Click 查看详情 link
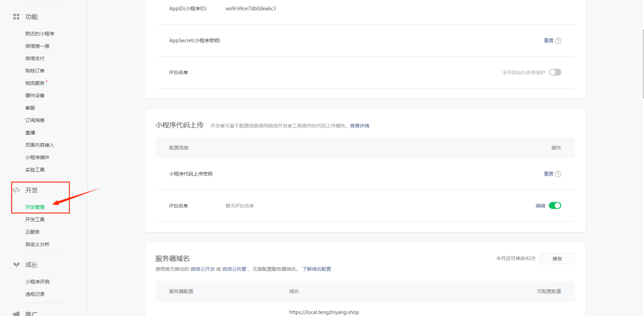 [x=359, y=126]
